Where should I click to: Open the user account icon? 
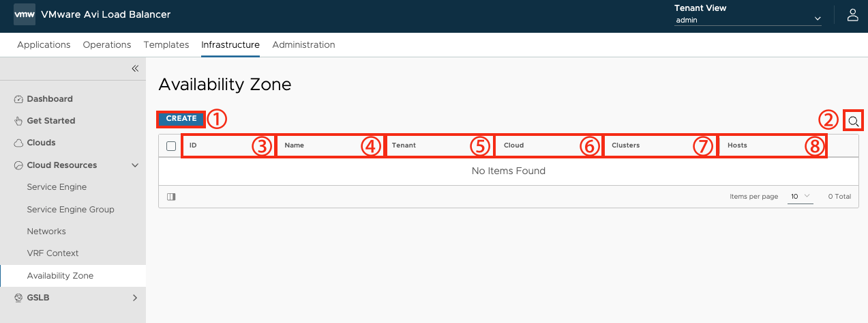click(x=852, y=15)
